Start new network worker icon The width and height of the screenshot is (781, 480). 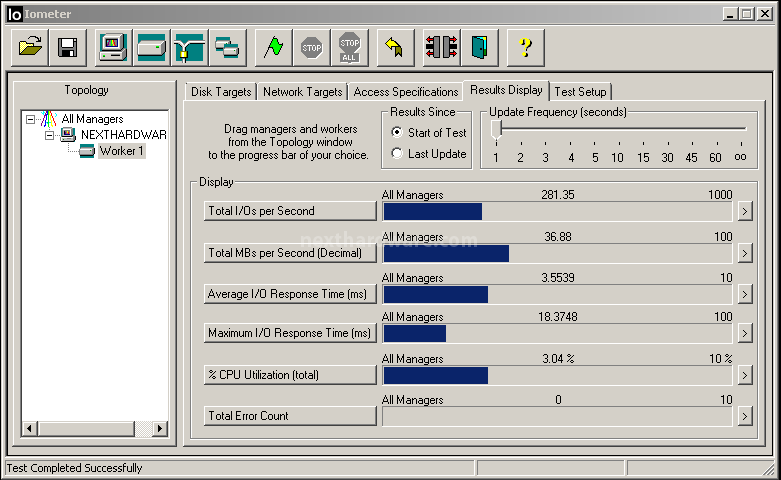pyautogui.click(x=190, y=47)
